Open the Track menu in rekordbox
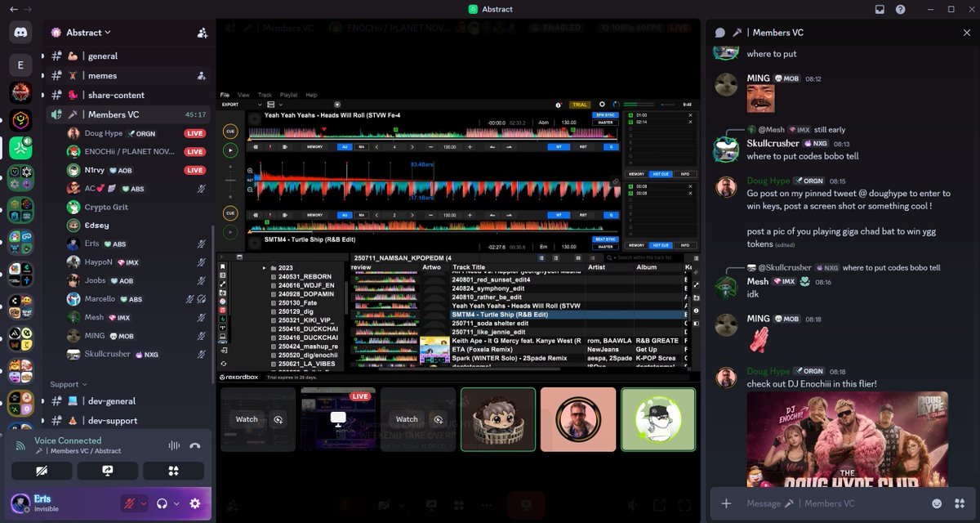 pos(265,95)
